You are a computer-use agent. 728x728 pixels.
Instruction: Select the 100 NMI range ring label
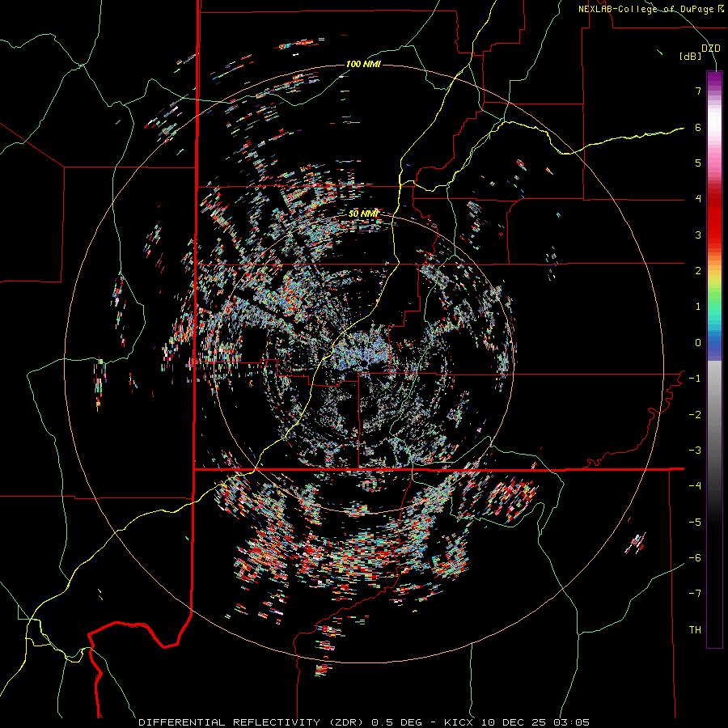point(363,64)
